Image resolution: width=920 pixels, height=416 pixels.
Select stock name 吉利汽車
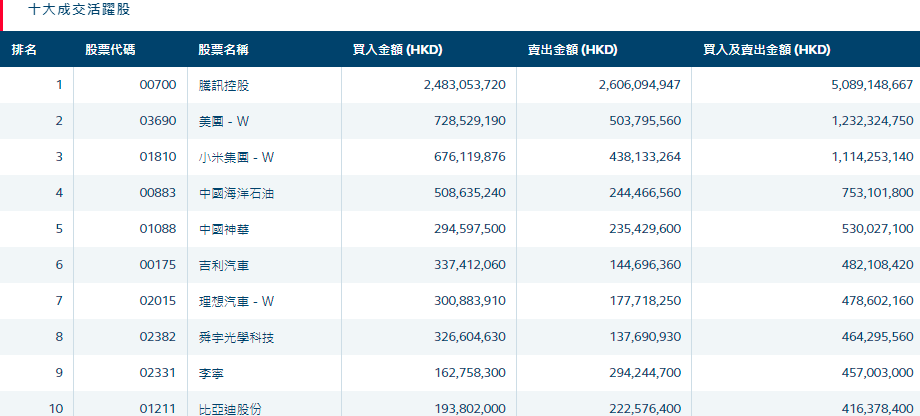[224, 265]
